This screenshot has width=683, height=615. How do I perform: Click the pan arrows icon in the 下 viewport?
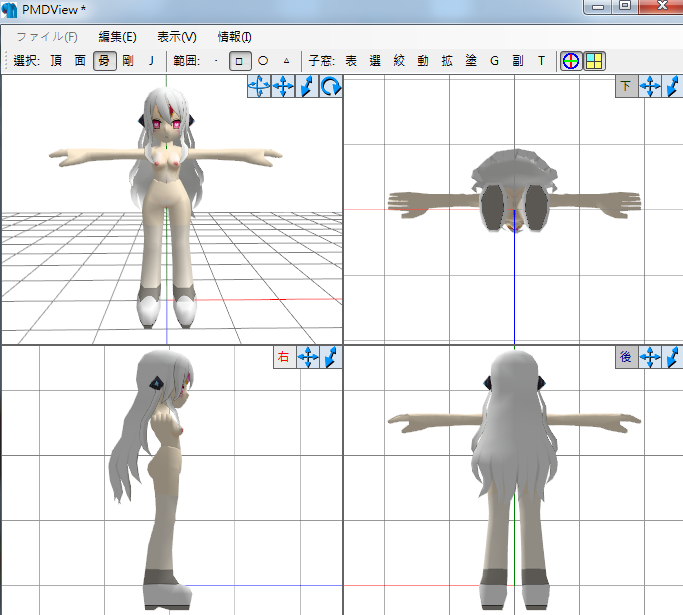[650, 87]
